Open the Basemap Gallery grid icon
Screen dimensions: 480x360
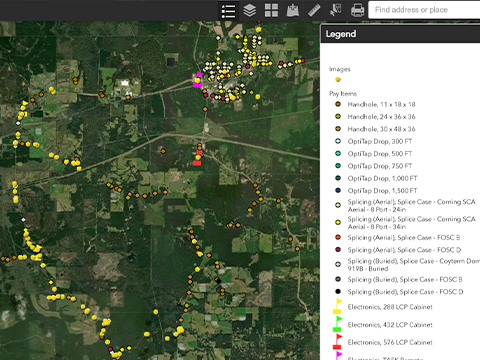(x=271, y=10)
